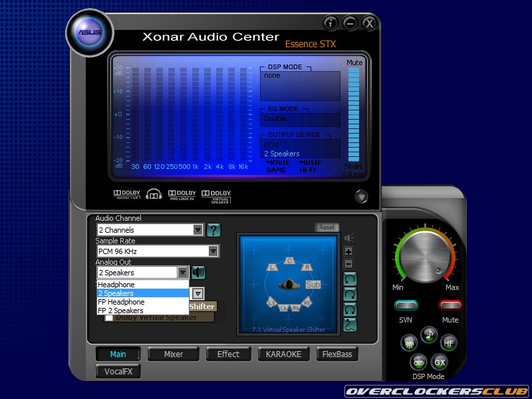Click the blue volume level meter
Screen dimensions: 532x399
(x=354, y=114)
